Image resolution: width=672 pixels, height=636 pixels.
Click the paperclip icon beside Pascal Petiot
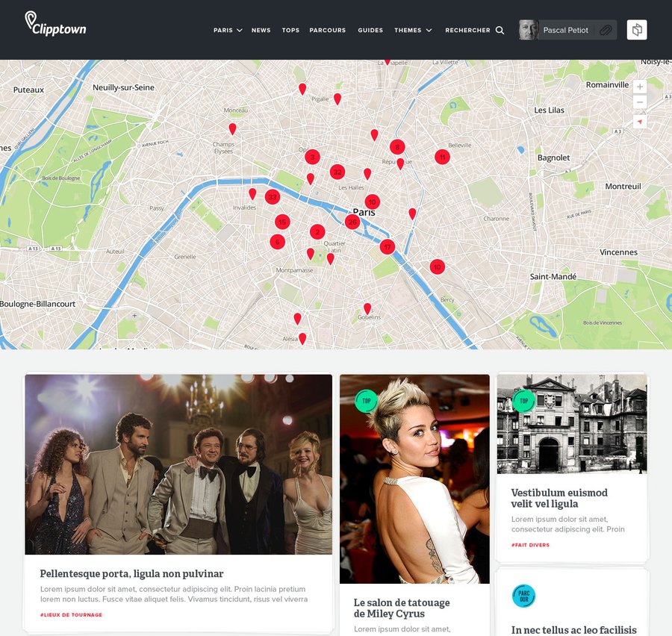coord(606,31)
